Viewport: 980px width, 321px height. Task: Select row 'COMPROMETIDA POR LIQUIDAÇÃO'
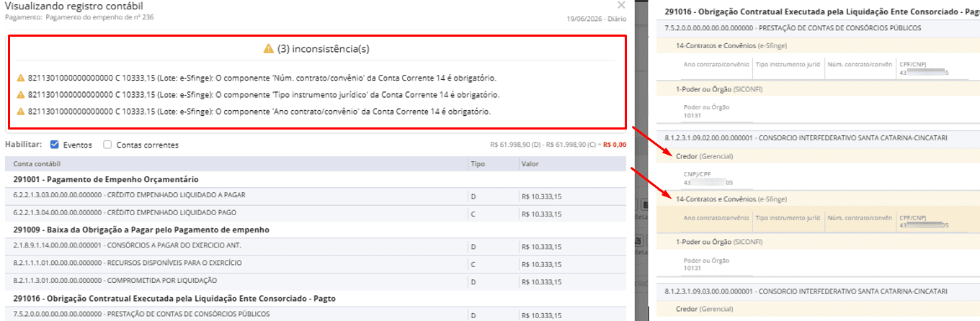[x=316, y=280]
